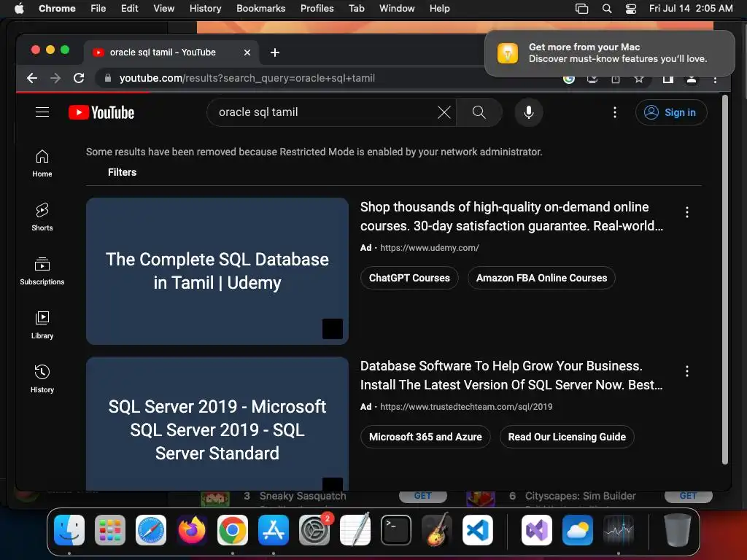This screenshot has width=747, height=560.
Task: Click Microsoft 365 and Azure chip
Action: [425, 437]
